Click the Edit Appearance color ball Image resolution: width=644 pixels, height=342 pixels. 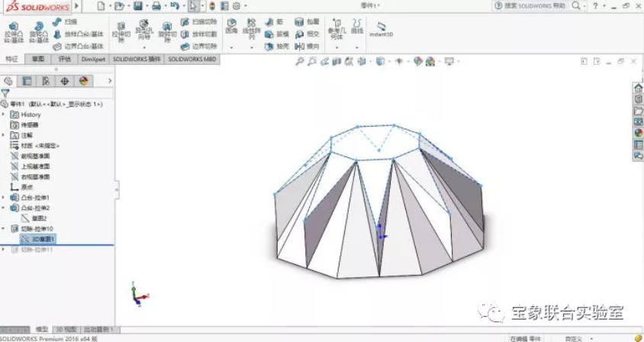coord(417,62)
